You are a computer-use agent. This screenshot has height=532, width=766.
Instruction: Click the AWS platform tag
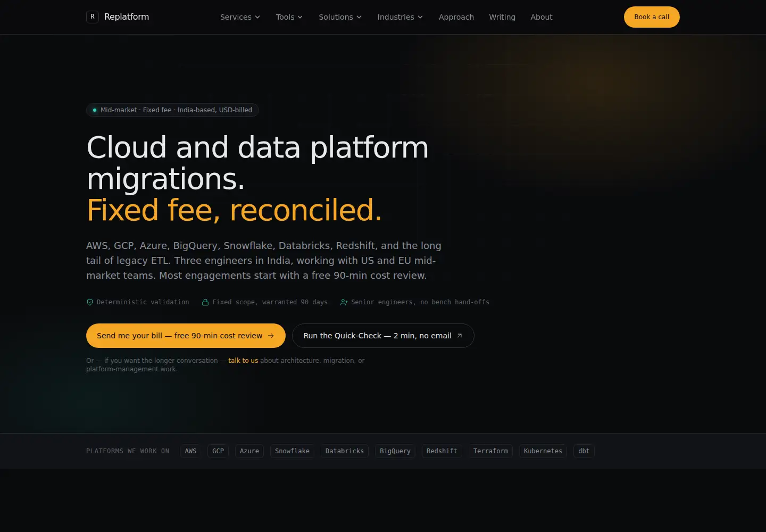point(190,451)
